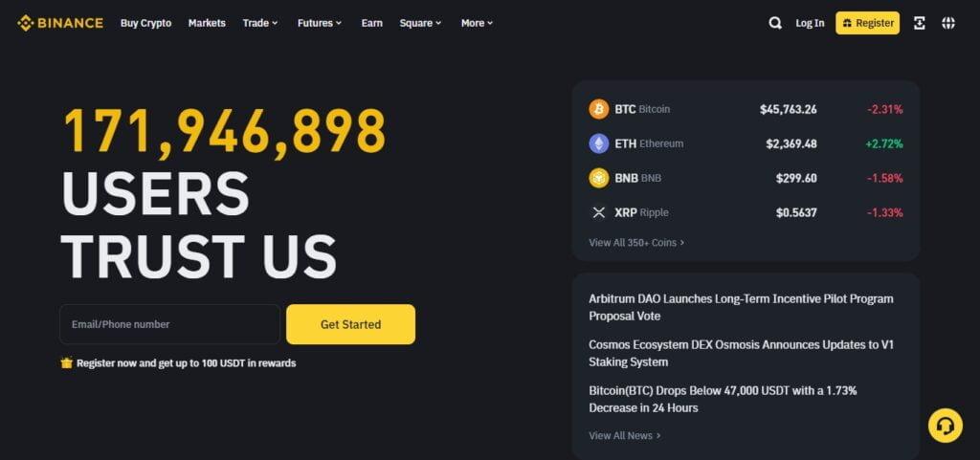Open the QR code download icon

point(920,23)
